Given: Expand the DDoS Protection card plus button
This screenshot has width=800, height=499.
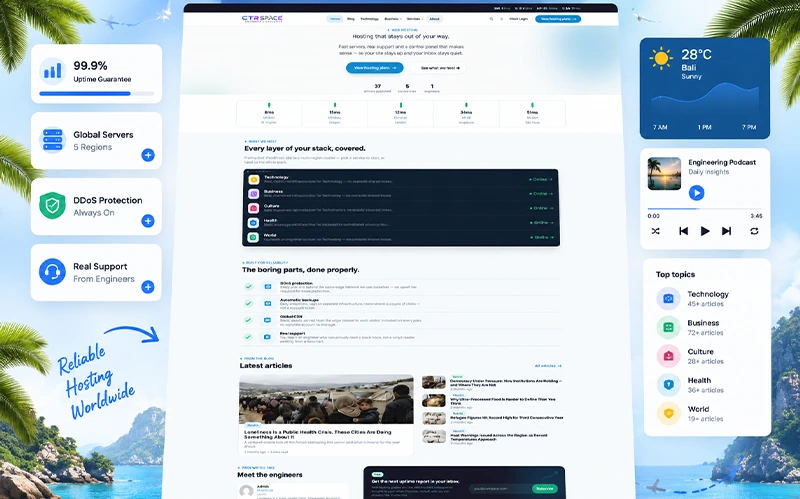Looking at the screenshot, I should click(148, 221).
